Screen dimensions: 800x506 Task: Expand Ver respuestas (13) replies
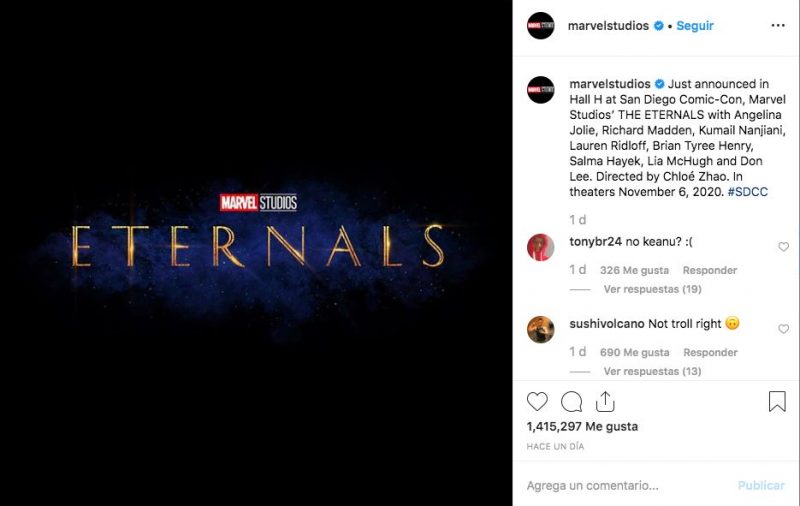[x=653, y=371]
